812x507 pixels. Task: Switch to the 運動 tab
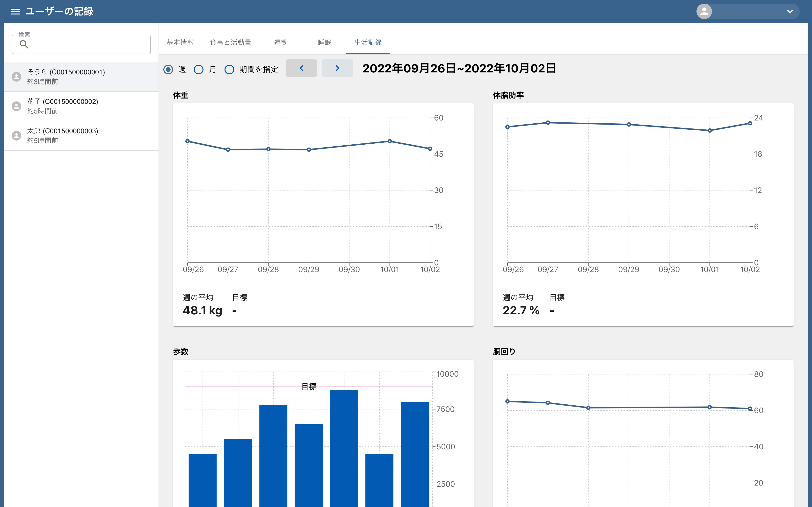click(x=281, y=42)
